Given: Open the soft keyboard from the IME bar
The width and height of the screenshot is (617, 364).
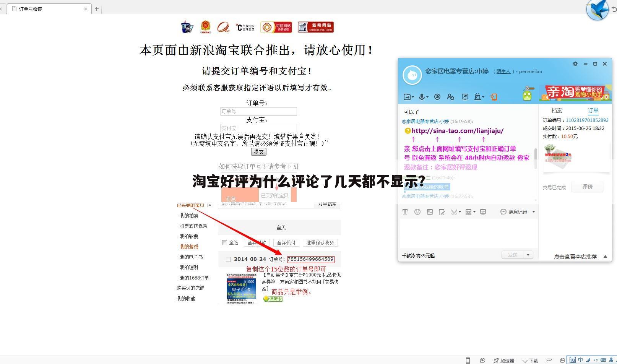Looking at the screenshot, I should [604, 360].
